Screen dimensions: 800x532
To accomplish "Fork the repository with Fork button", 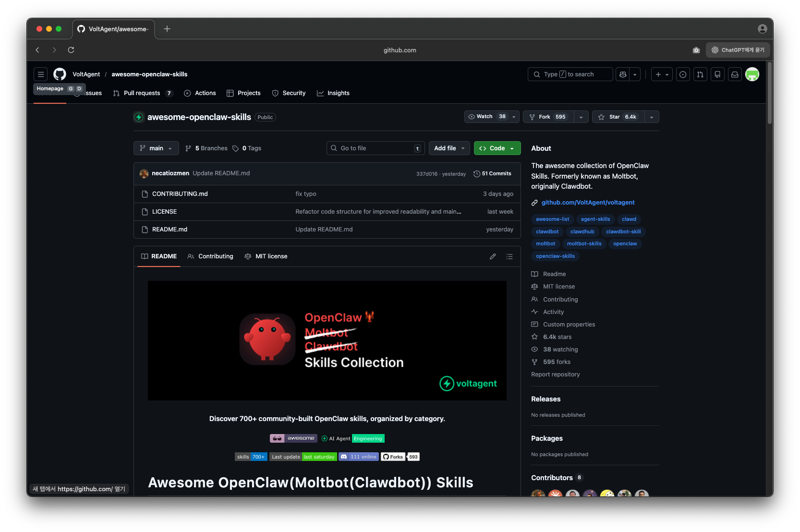I will (548, 117).
